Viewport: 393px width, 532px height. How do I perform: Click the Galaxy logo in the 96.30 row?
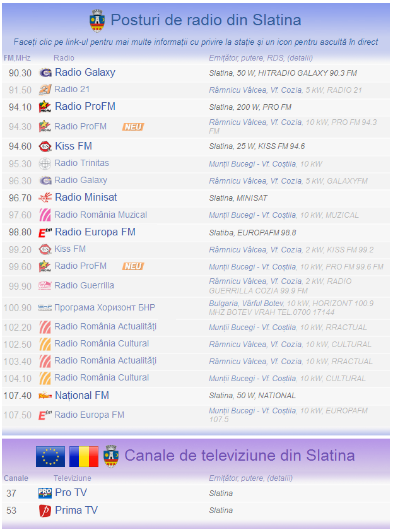(45, 180)
